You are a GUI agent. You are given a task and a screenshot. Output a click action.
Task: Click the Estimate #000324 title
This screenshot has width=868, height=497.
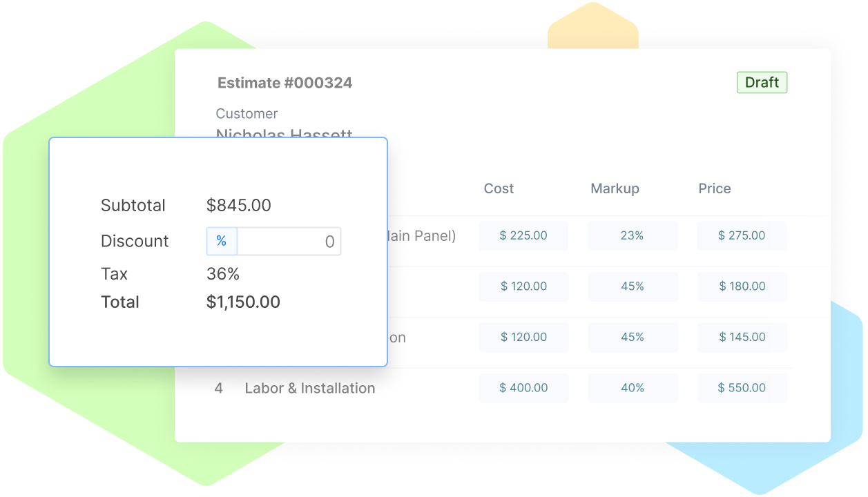284,82
